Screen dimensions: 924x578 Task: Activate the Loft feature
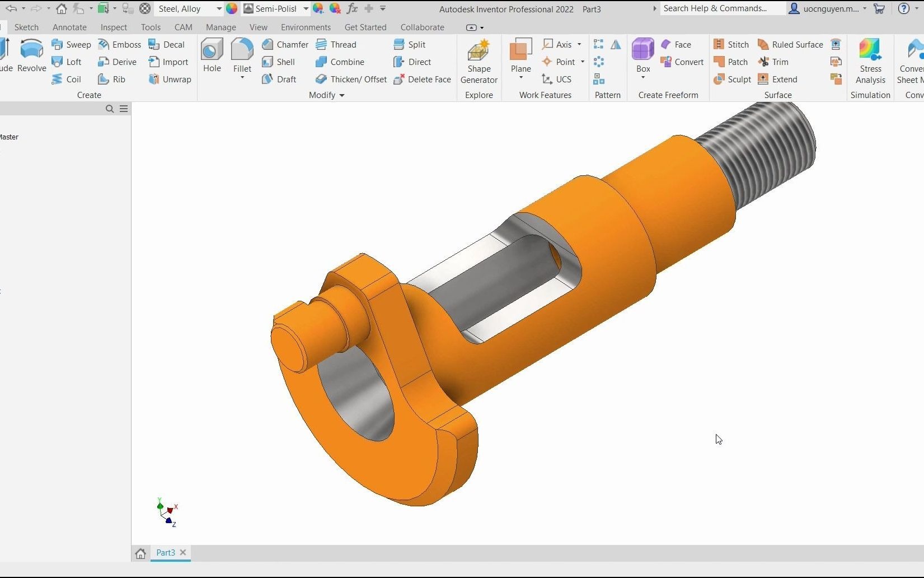tap(68, 62)
